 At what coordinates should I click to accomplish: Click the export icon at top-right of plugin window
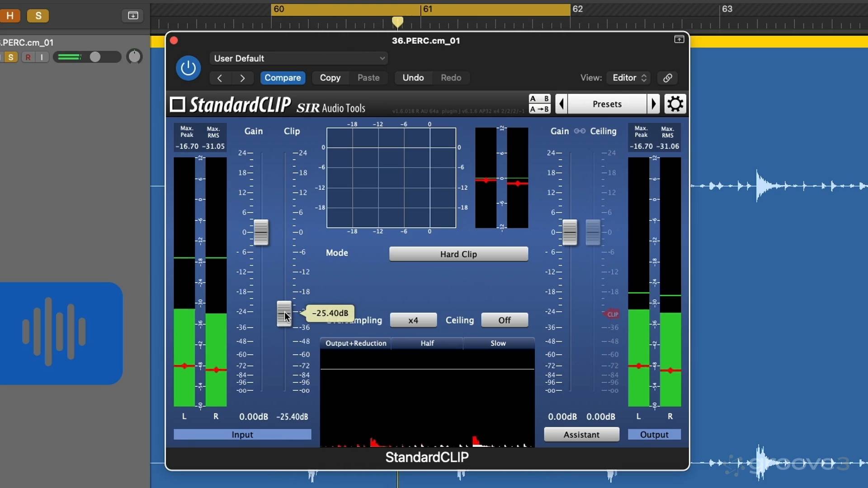pyautogui.click(x=679, y=39)
